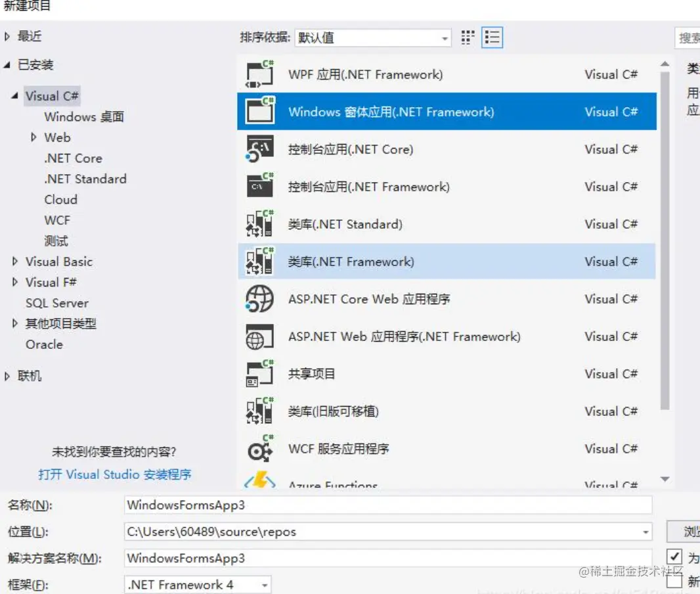Click the Windows Forms app template icon

point(260,112)
